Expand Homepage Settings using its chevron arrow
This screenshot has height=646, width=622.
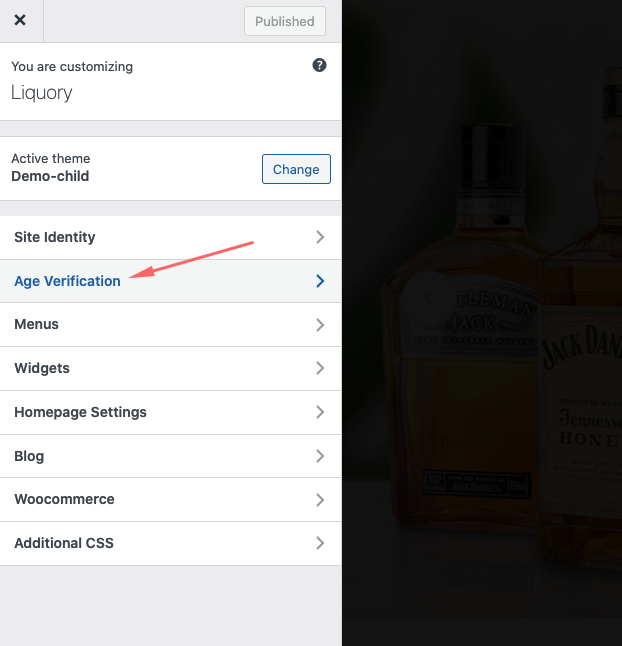320,412
